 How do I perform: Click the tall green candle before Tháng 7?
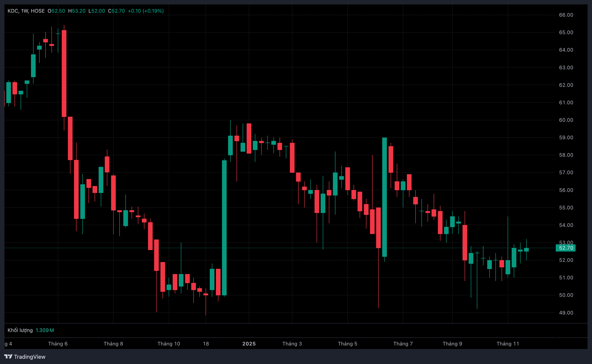click(x=384, y=197)
